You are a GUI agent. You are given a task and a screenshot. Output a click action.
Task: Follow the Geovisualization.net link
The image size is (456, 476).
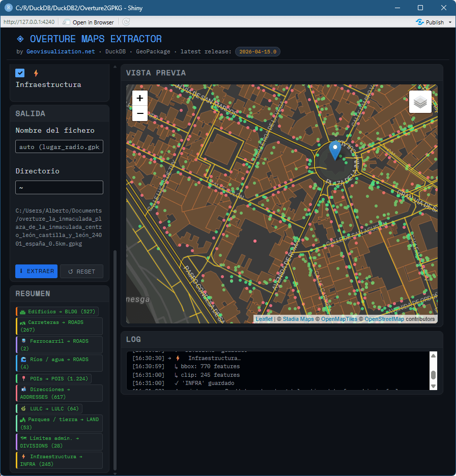(x=61, y=51)
